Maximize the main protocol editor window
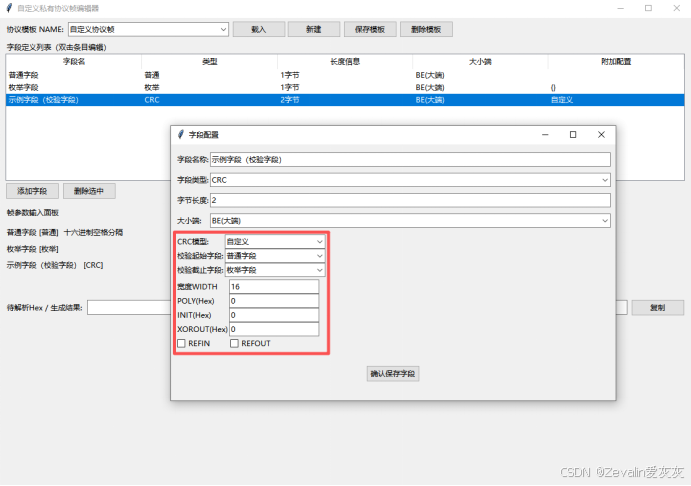Screen dimensions: 691x486 coord(648,8)
